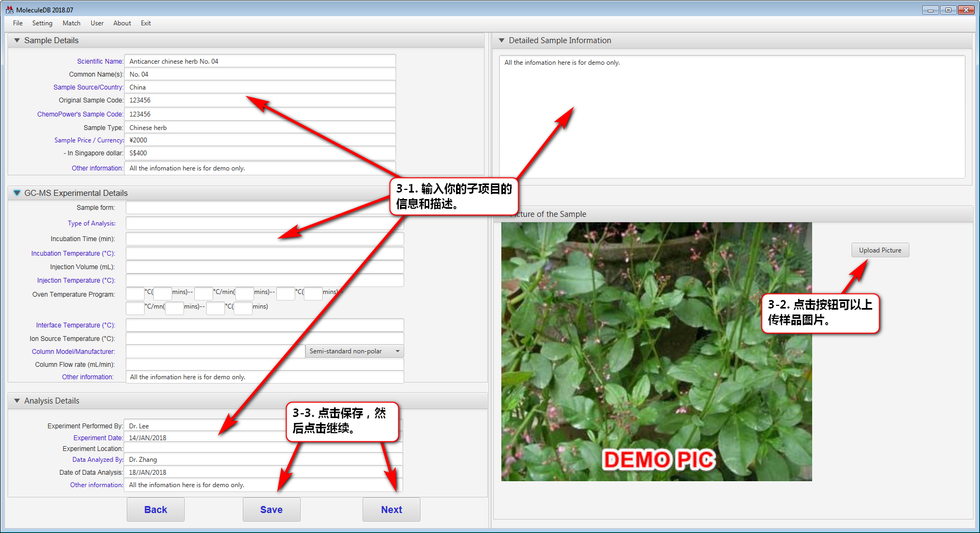Open the User menu
The height and width of the screenshot is (533, 980).
[x=97, y=23]
